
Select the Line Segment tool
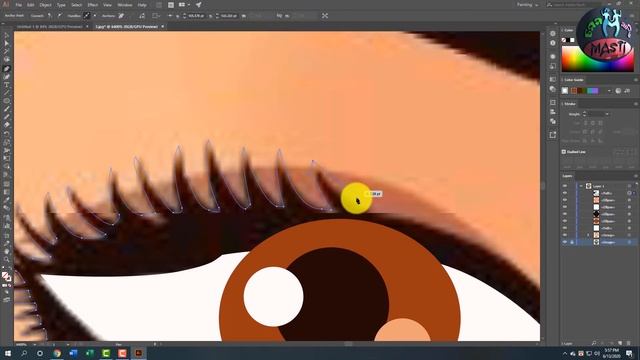[7, 93]
